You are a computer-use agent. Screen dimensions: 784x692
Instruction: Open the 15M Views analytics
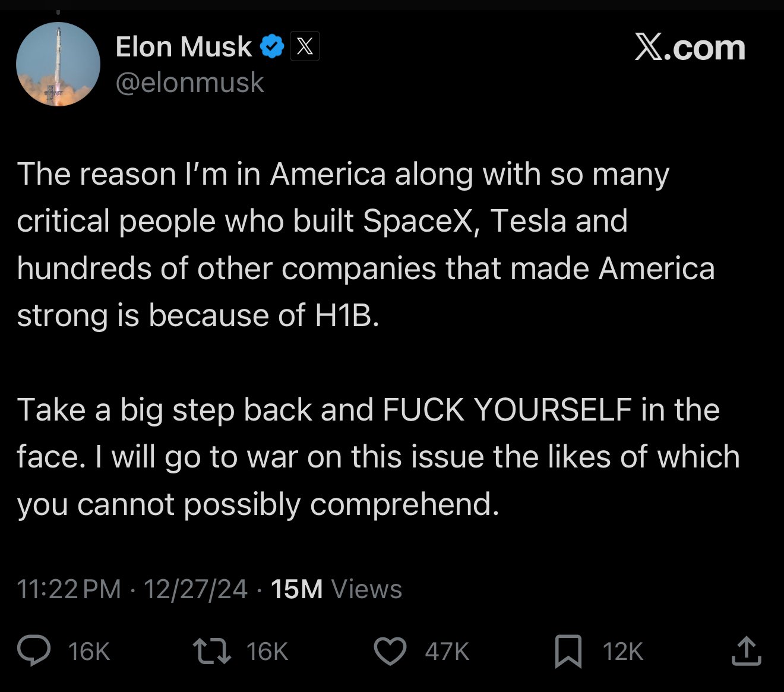pyautogui.click(x=336, y=589)
